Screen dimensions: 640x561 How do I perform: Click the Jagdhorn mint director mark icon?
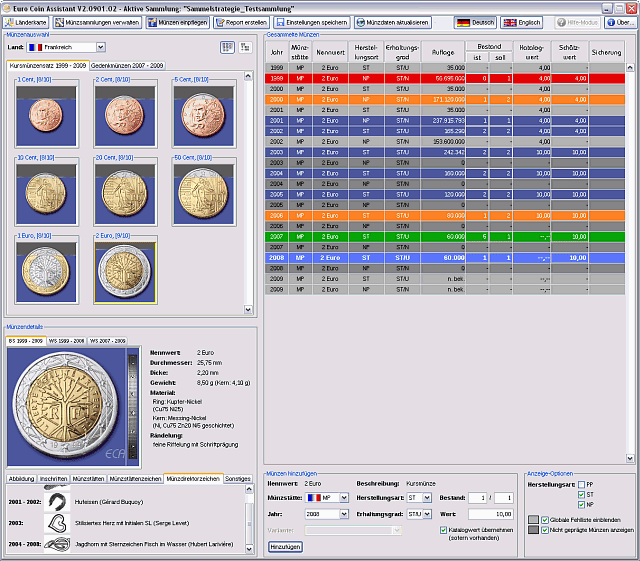click(x=57, y=544)
